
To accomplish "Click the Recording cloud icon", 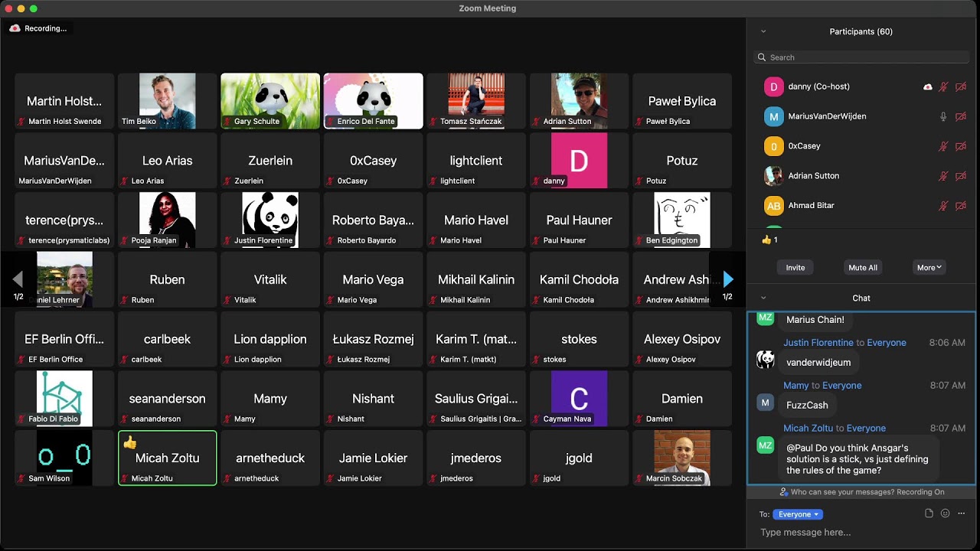I will click(x=15, y=28).
